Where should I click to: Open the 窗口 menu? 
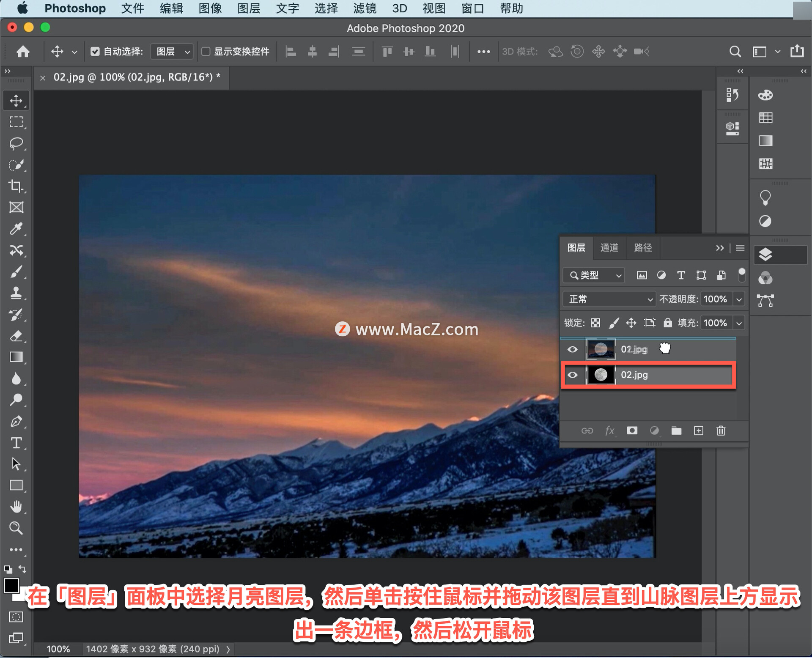(472, 8)
